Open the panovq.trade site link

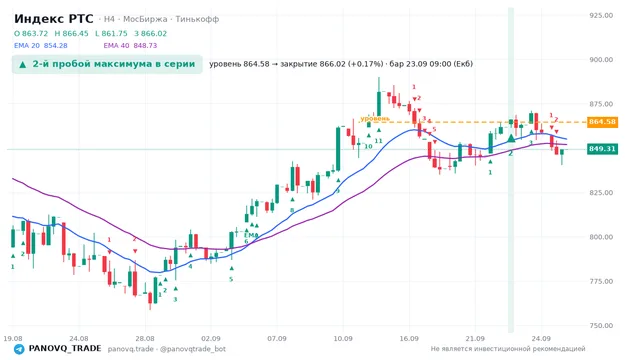(x=131, y=349)
